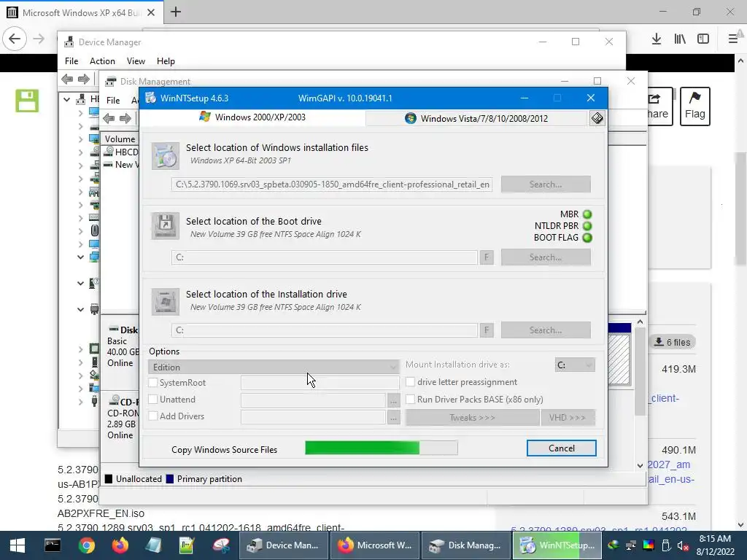This screenshot has height=560, width=747.
Task: Switch to Device Manager taskbar button
Action: 283,545
